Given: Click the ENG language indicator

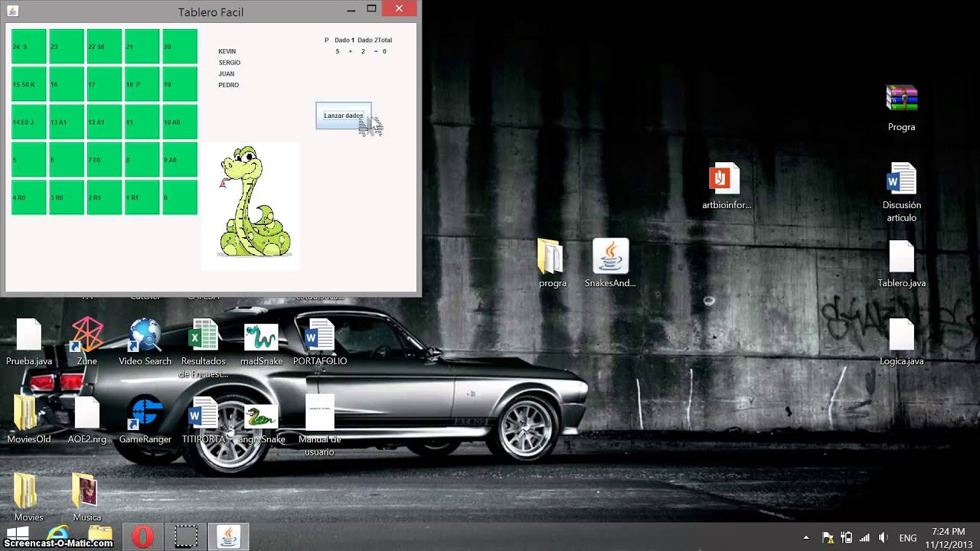Looking at the screenshot, I should 908,538.
